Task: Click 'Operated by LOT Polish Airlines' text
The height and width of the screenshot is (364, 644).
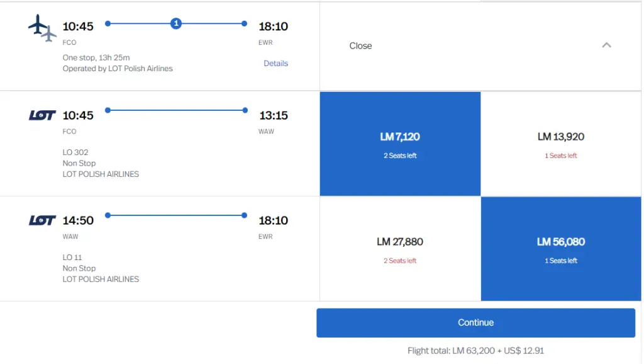Action: [118, 69]
